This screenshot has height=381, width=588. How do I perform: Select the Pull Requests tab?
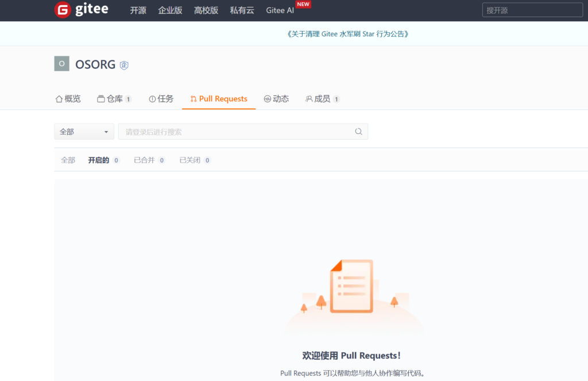(219, 99)
